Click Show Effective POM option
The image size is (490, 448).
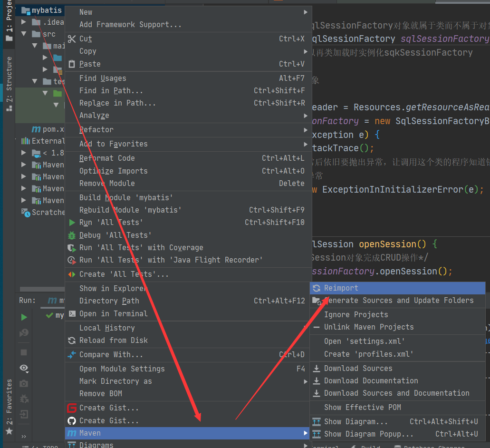point(362,407)
